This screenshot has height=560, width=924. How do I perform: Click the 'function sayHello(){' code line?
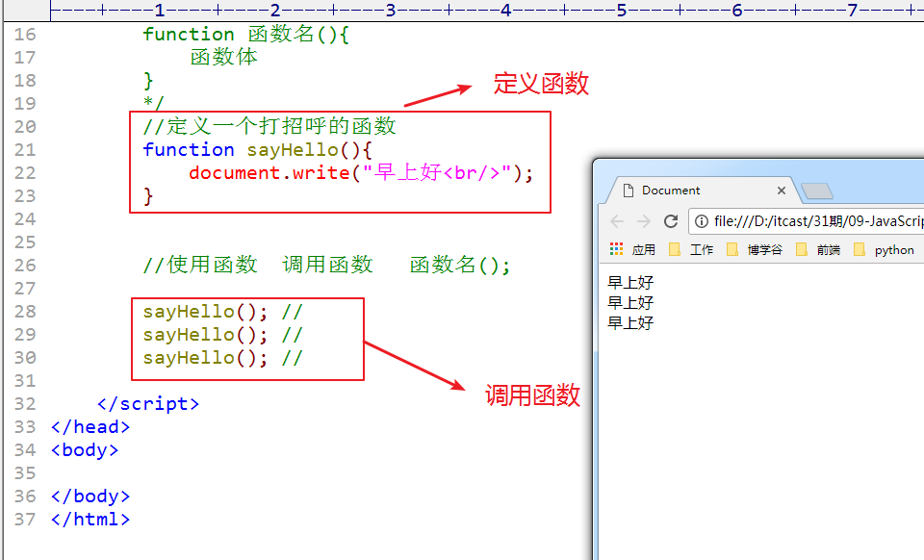click(x=258, y=149)
